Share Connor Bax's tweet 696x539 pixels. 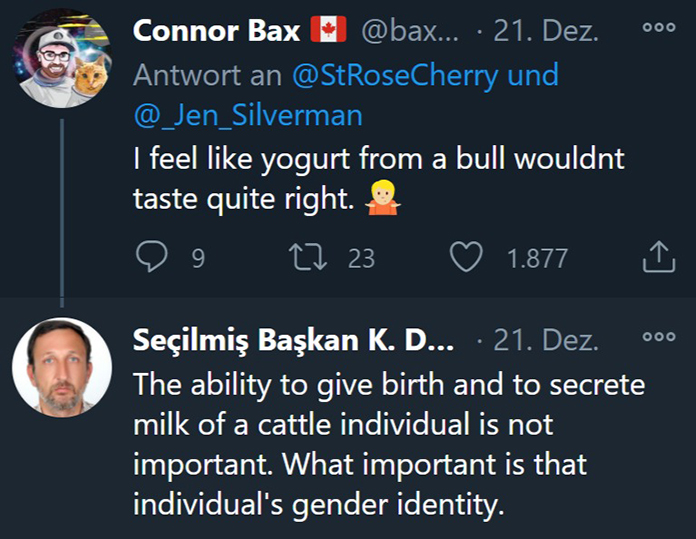[x=657, y=258]
